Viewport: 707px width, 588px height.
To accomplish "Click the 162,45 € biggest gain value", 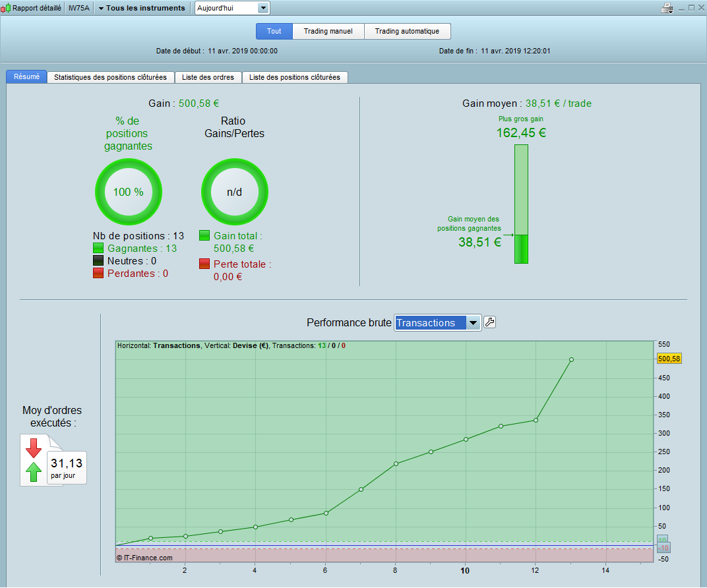I will [x=521, y=132].
